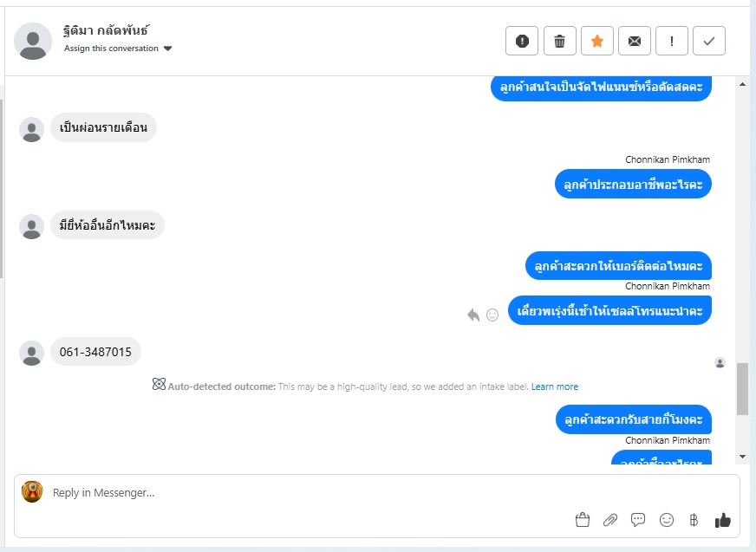The width and height of the screenshot is (756, 552).
Task: Click the scroll up arrow of chat
Action: click(x=742, y=84)
